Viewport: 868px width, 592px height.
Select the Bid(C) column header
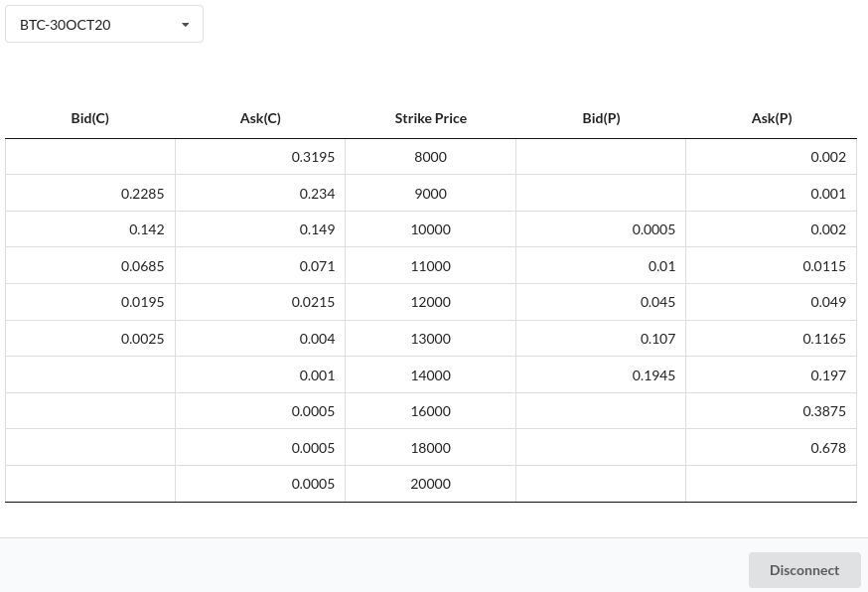[x=89, y=117]
